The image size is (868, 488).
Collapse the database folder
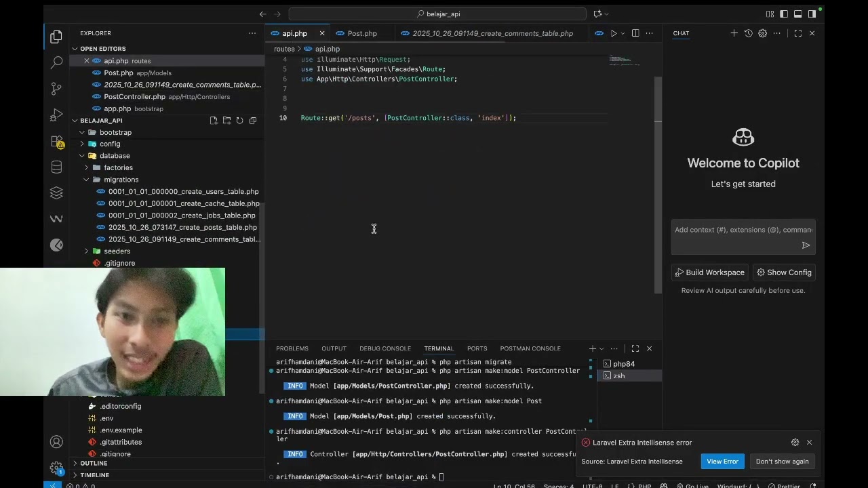click(83, 156)
